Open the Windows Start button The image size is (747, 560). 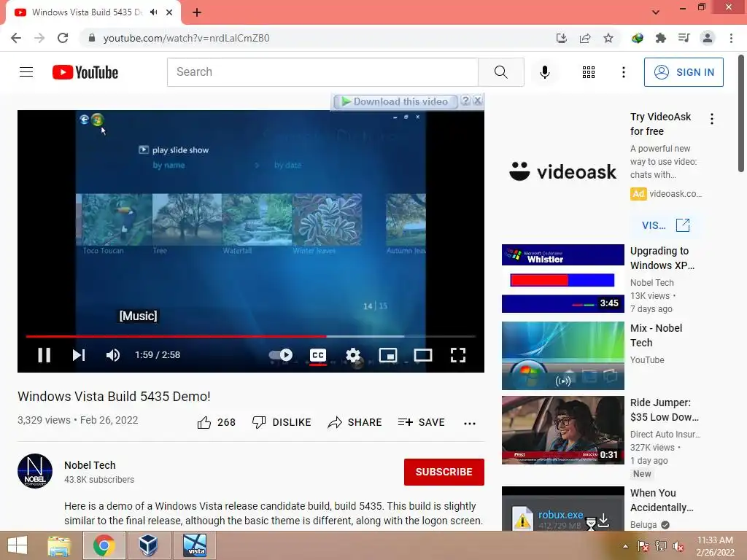(18, 545)
